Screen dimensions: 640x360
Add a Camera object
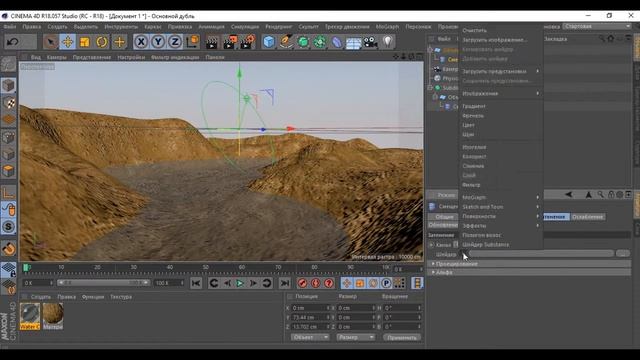(x=371, y=42)
